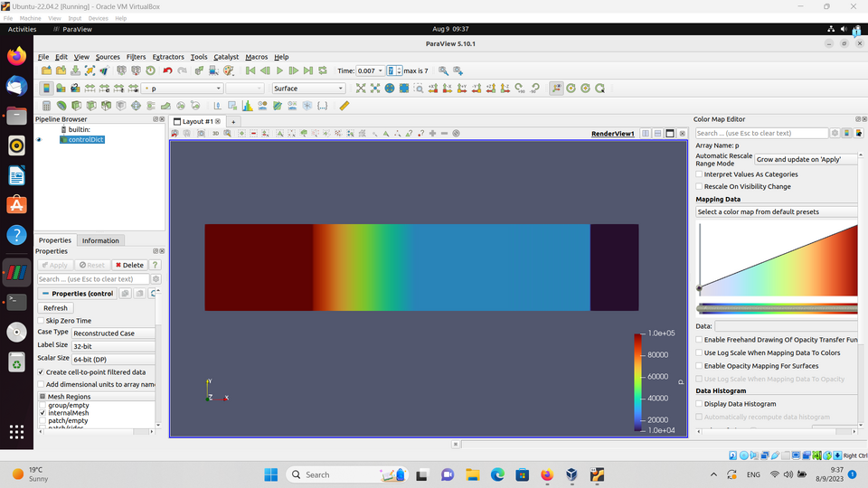Toggle 3D interaction mode in render view

[x=215, y=134]
